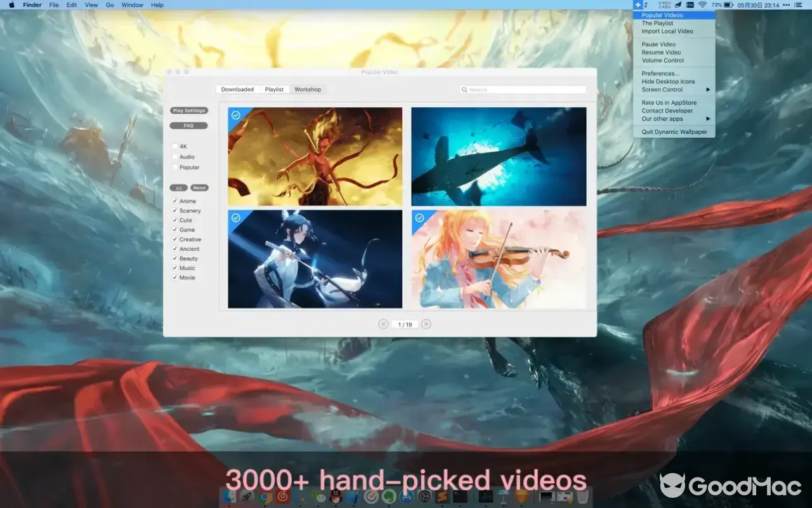Viewport: 812px width, 508px height.
Task: Switch to the Workshop tab
Action: click(x=308, y=89)
